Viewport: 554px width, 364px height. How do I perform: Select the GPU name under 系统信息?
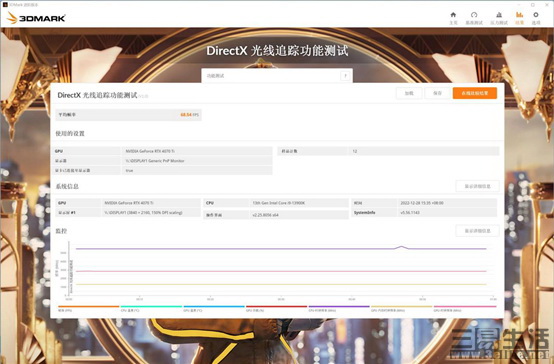[129, 203]
